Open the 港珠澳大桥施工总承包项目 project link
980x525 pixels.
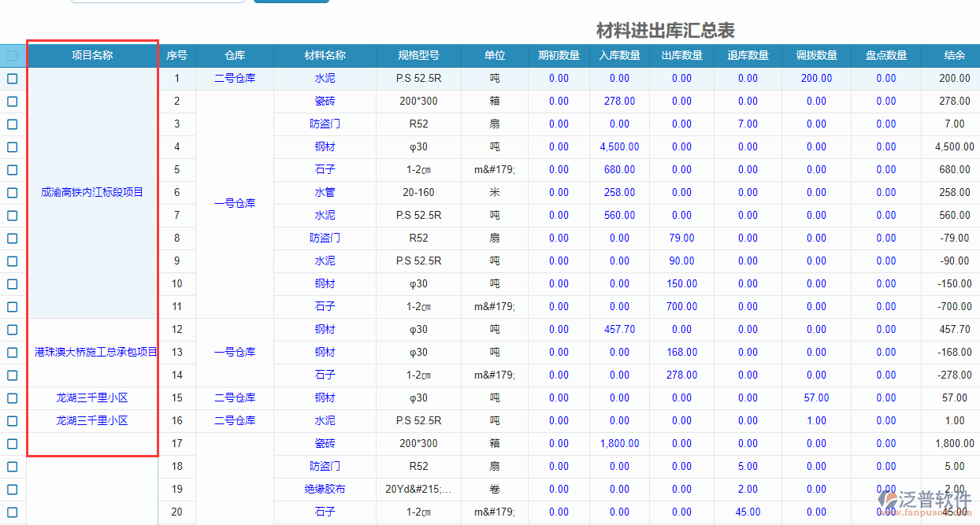click(x=92, y=352)
